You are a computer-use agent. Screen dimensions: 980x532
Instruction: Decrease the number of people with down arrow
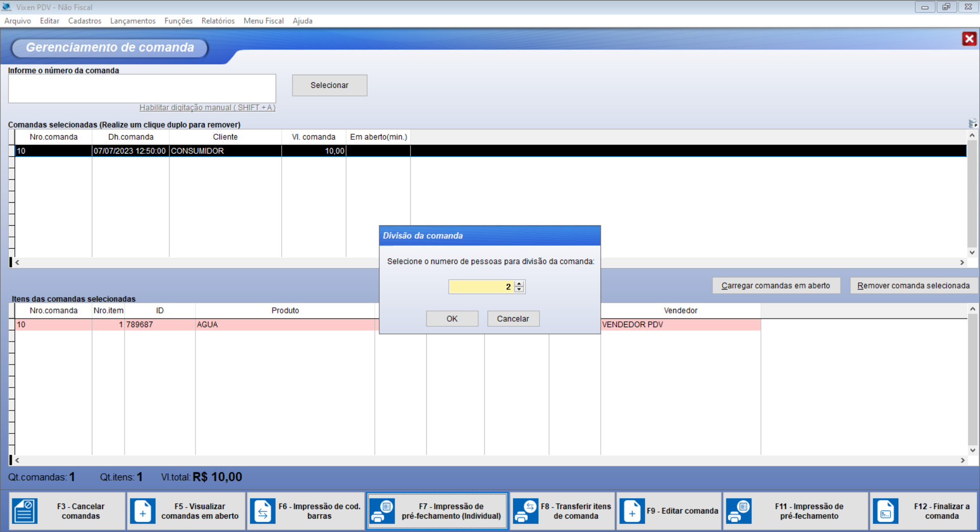(519, 289)
